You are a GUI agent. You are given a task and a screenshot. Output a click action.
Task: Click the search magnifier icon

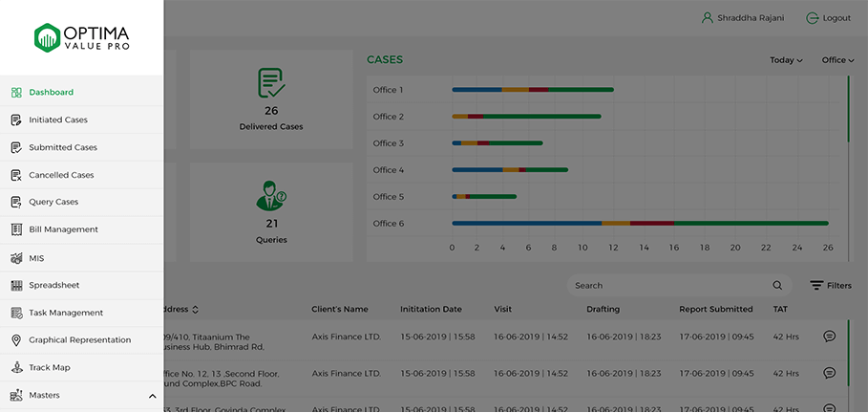coord(777,286)
